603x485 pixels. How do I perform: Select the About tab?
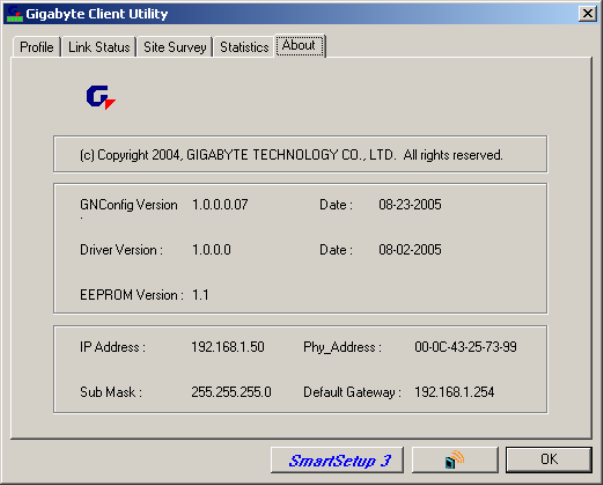point(300,46)
